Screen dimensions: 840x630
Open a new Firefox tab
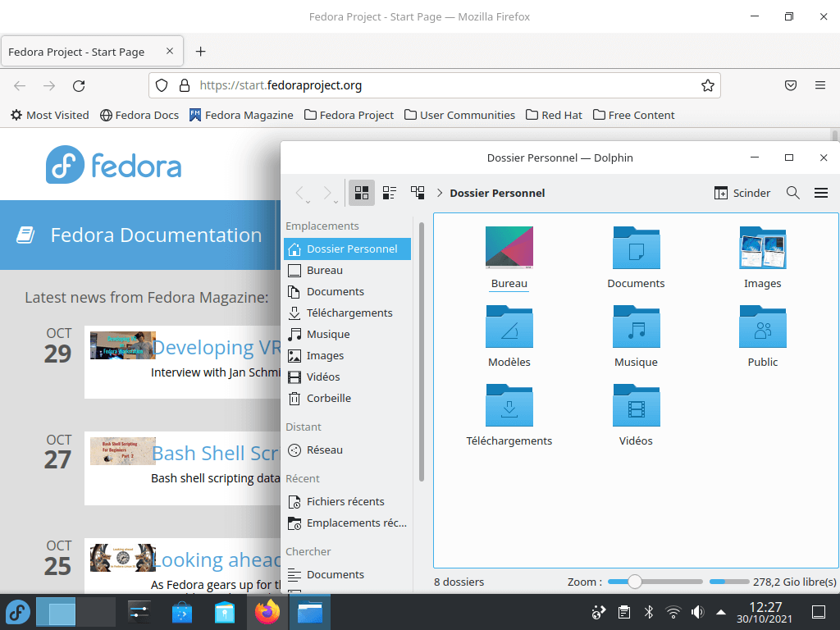tap(200, 52)
